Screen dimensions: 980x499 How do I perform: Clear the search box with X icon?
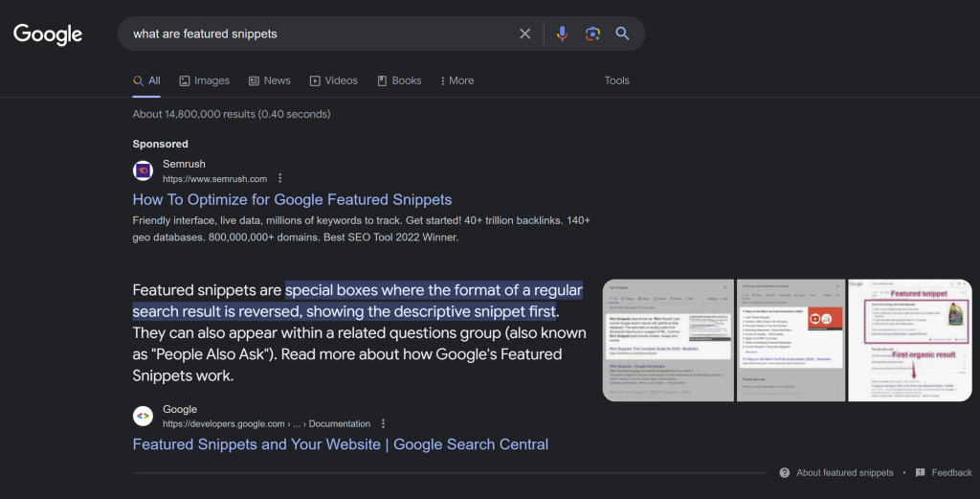point(524,34)
